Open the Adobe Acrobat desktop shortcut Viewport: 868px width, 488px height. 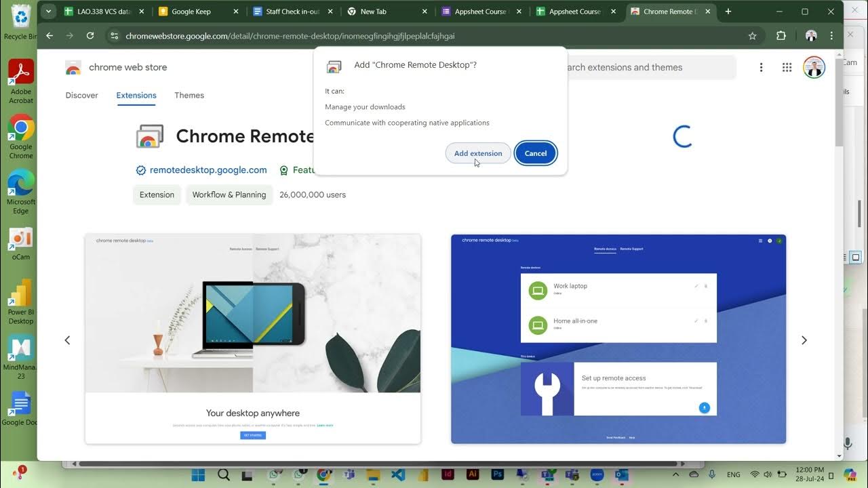21,81
